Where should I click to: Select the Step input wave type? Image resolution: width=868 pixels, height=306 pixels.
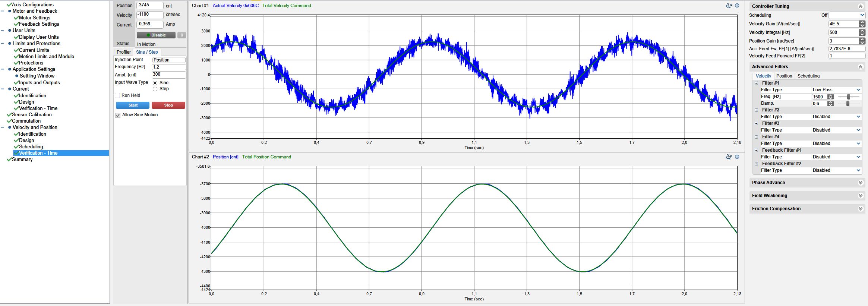point(155,89)
